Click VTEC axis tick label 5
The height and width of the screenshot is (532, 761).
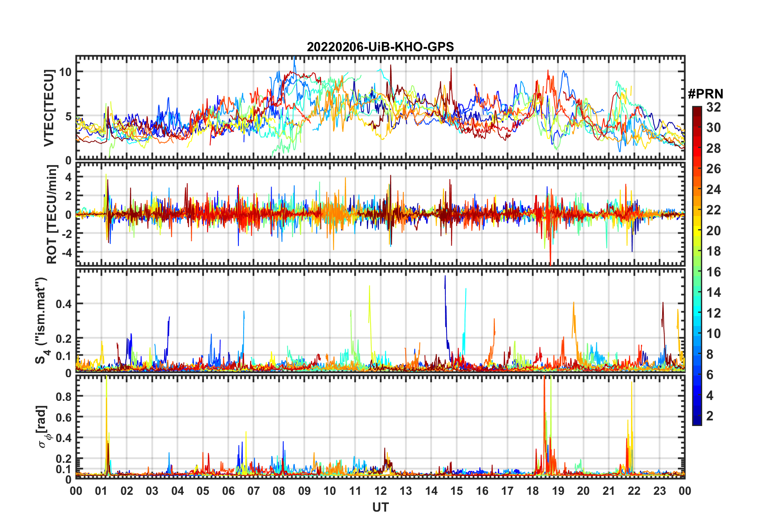tap(68, 116)
